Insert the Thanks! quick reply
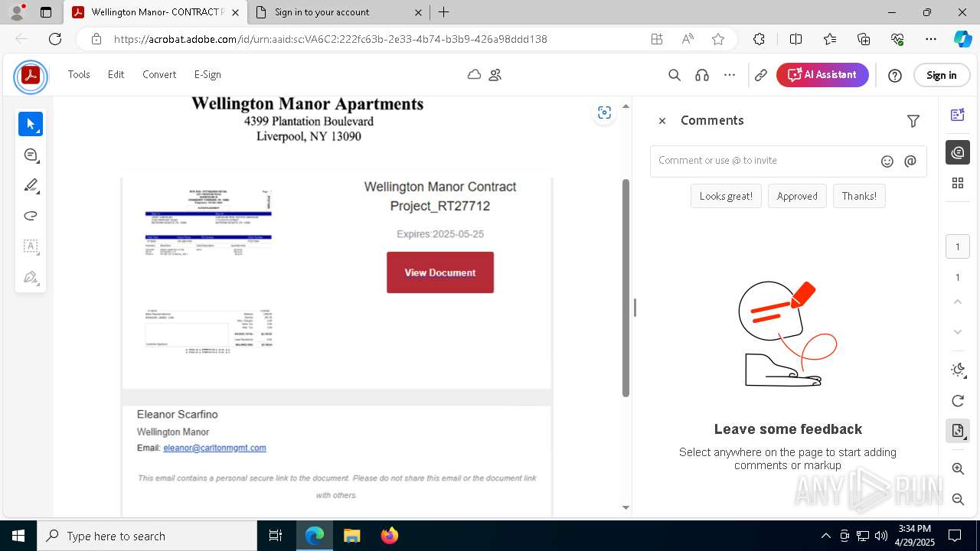 tap(859, 196)
